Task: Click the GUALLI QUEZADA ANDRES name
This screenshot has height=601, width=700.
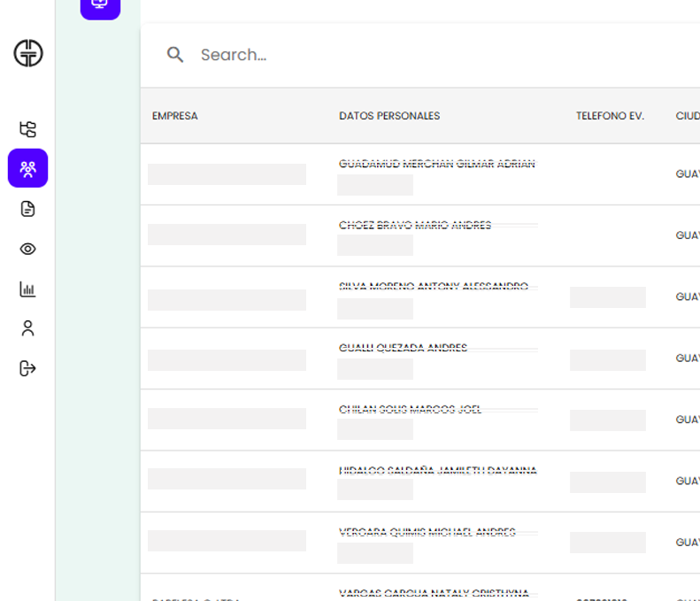Action: 403,348
